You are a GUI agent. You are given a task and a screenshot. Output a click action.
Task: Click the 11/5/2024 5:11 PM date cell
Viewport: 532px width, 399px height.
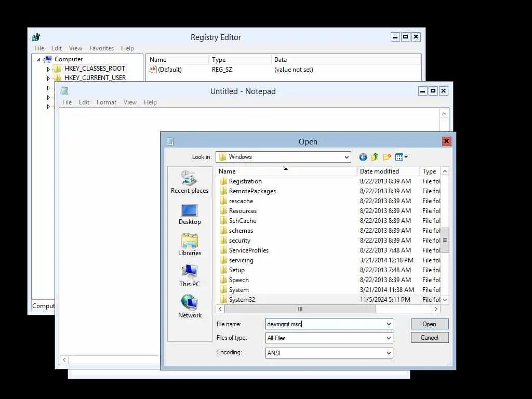(385, 300)
